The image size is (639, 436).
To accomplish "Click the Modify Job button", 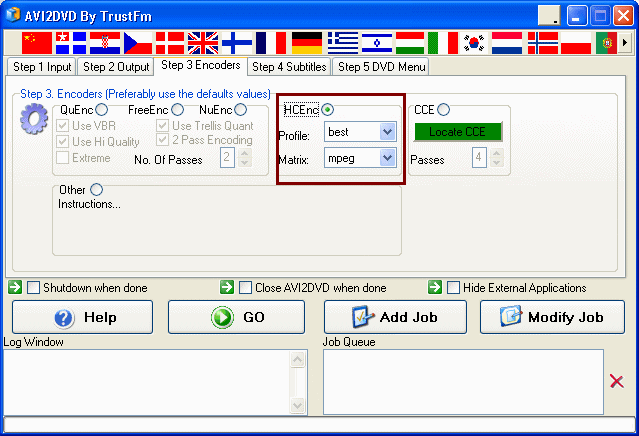I will pos(552,317).
